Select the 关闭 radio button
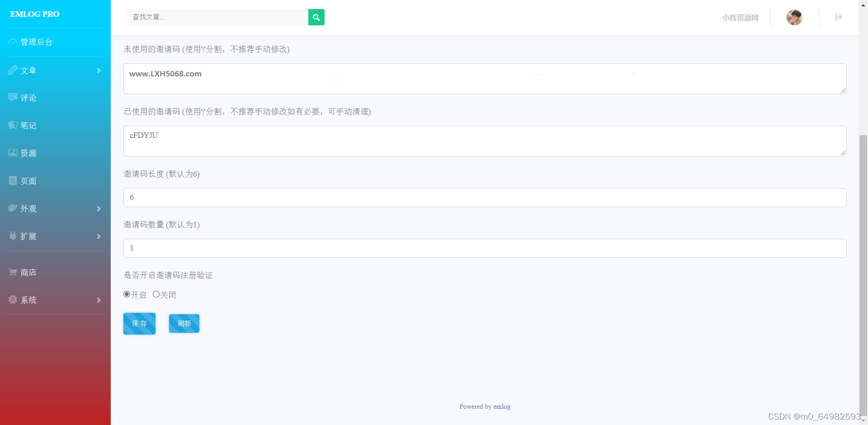This screenshot has width=868, height=425. 156,294
